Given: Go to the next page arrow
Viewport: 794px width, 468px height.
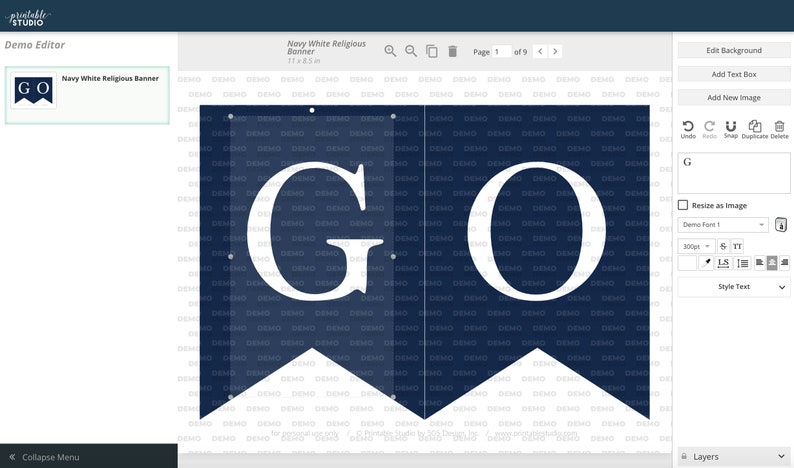Looking at the screenshot, I should pyautogui.click(x=555, y=51).
